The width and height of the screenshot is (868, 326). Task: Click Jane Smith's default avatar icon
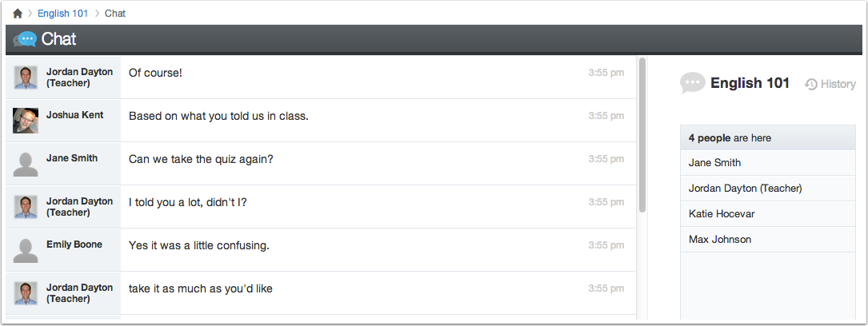26,164
